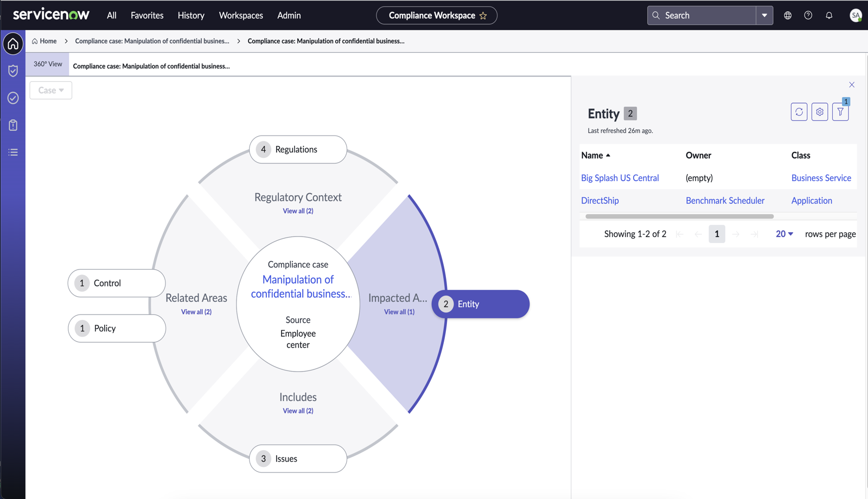868x499 pixels.
Task: Open the clipboard alert icon in sidebar
Action: (x=13, y=125)
